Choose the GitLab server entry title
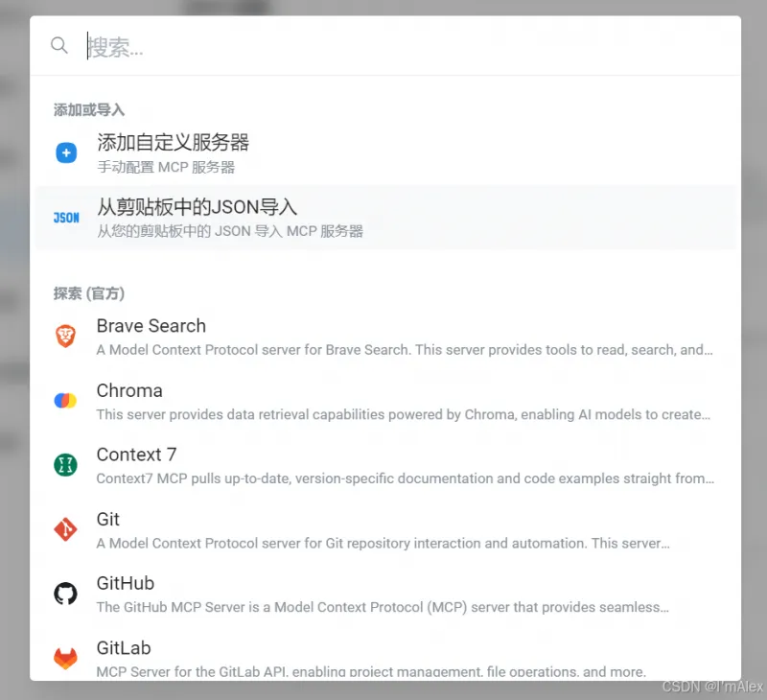 124,648
